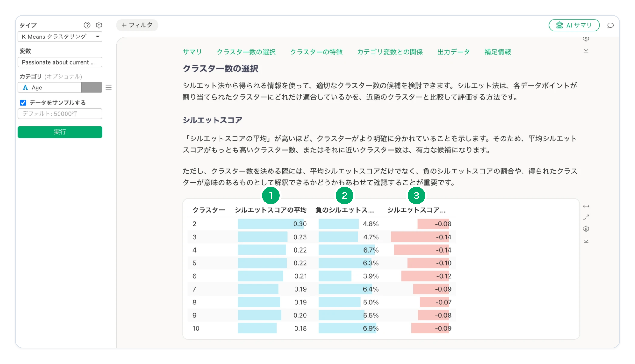This screenshot has width=635, height=364.
Task: Download the silhouette table data
Action: [x=586, y=241]
